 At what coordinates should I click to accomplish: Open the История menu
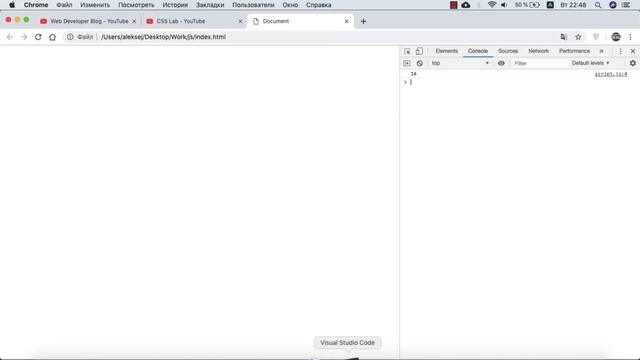(175, 5)
